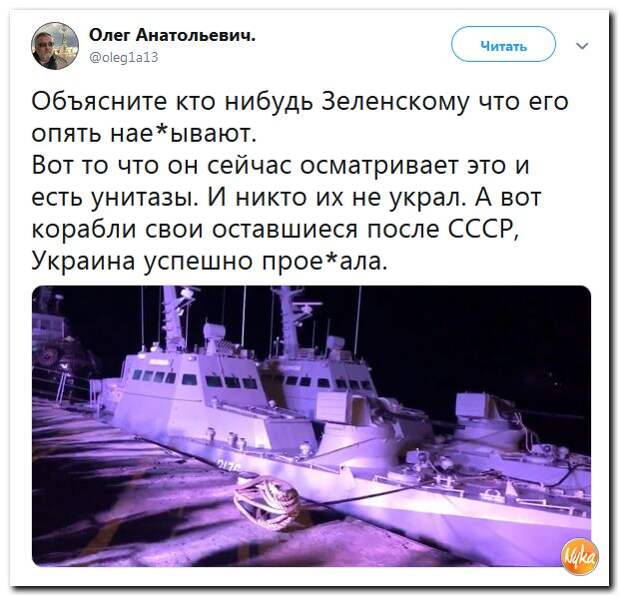Open the Олег Анатольевич display name link
The image size is (620, 597).
pyautogui.click(x=172, y=36)
